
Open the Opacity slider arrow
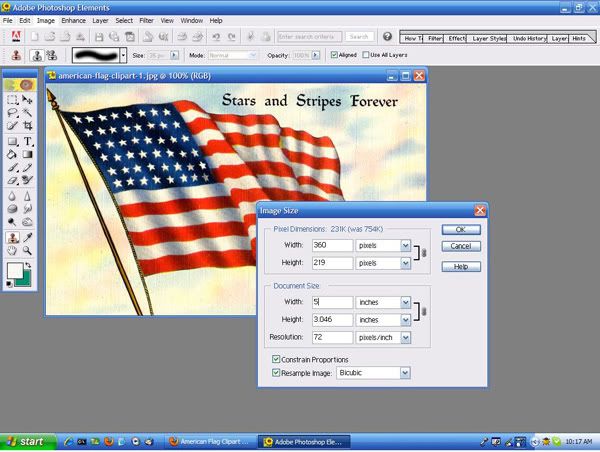pos(316,55)
